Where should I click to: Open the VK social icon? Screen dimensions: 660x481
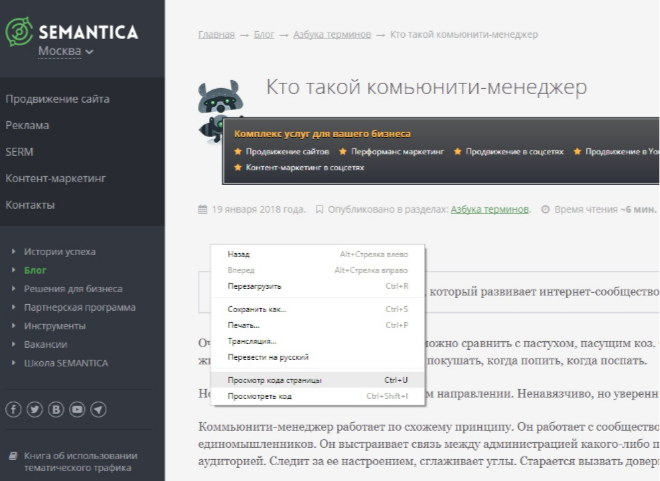tap(56, 409)
